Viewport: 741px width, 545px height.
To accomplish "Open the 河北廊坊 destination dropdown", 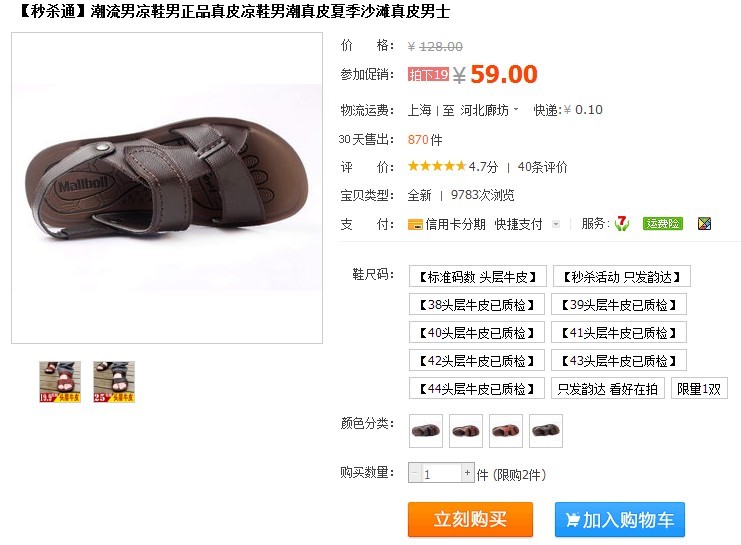I will (490, 110).
